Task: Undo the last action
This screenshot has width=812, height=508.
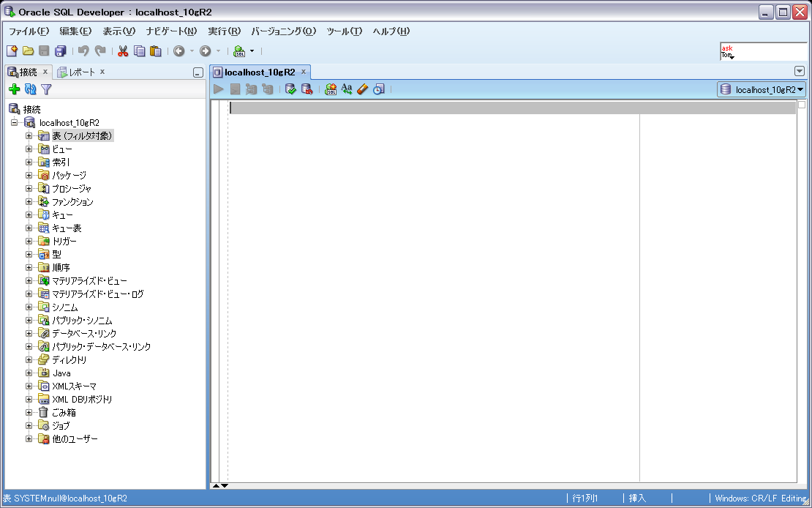Action: [83, 51]
